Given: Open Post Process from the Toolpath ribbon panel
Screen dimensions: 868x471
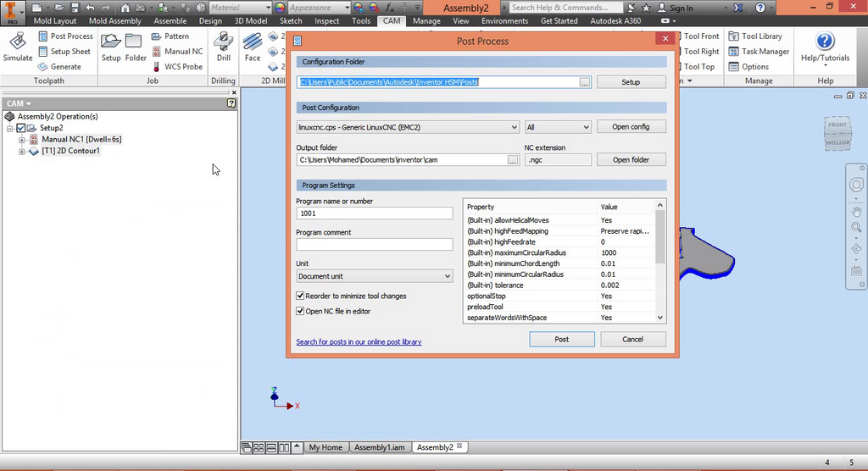Looking at the screenshot, I should (65, 36).
